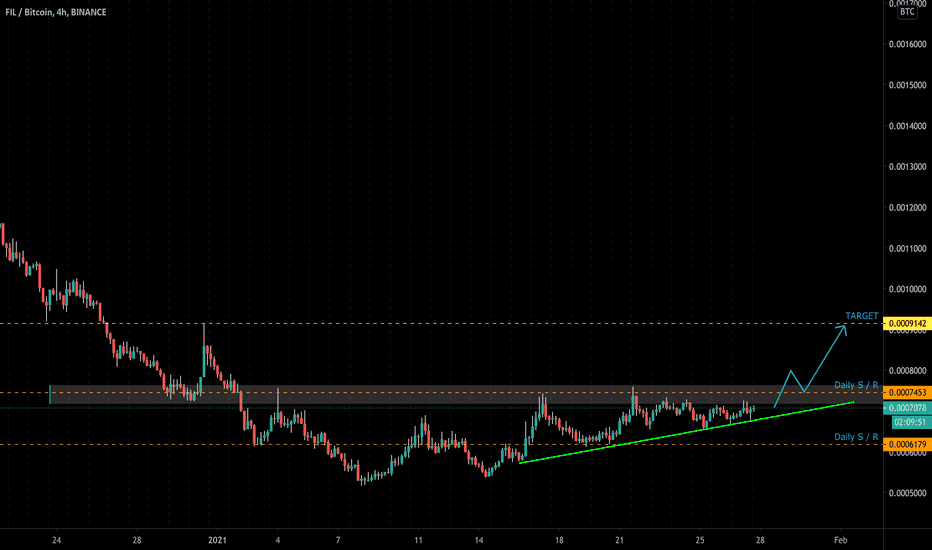Click the 14 date label on time axis
The width and height of the screenshot is (932, 550).
(479, 540)
